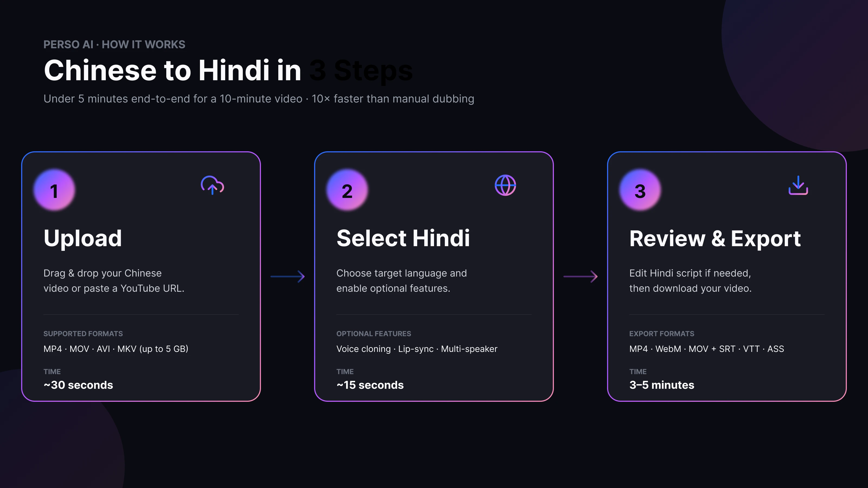This screenshot has width=868, height=488.
Task: Click the ~15 seconds time value
Action: pos(370,385)
